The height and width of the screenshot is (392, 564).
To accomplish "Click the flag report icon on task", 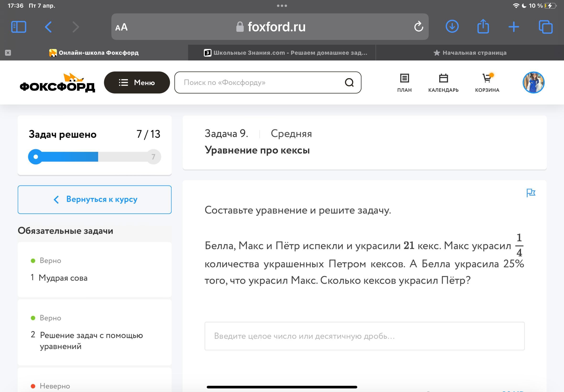I will pyautogui.click(x=531, y=193).
